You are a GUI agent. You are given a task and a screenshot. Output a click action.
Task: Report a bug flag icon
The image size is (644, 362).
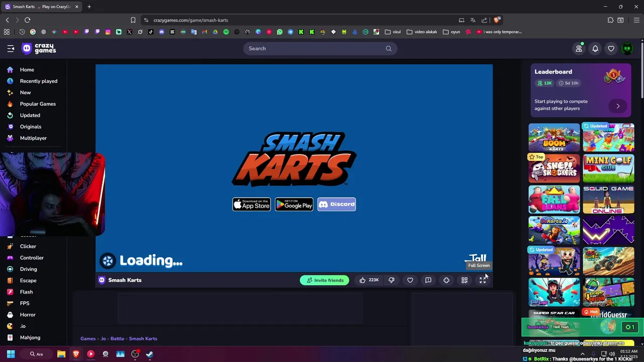pyautogui.click(x=428, y=280)
